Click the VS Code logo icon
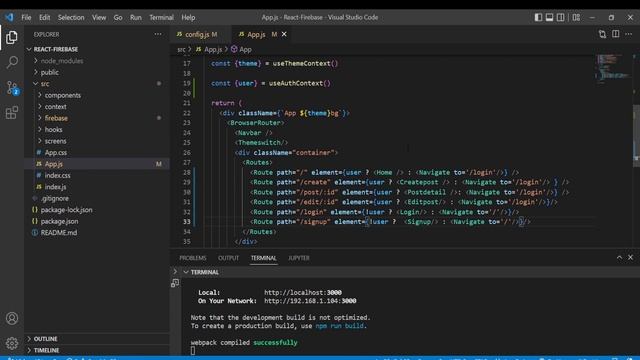Image resolution: width=640 pixels, height=360 pixels. point(9,17)
